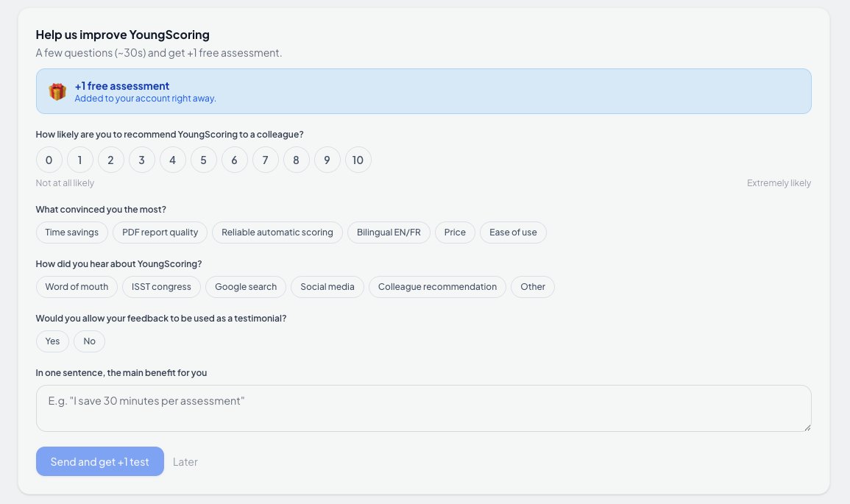This screenshot has width=850, height=504.
Task: Grab the text area resize handle
Action: [x=807, y=427]
